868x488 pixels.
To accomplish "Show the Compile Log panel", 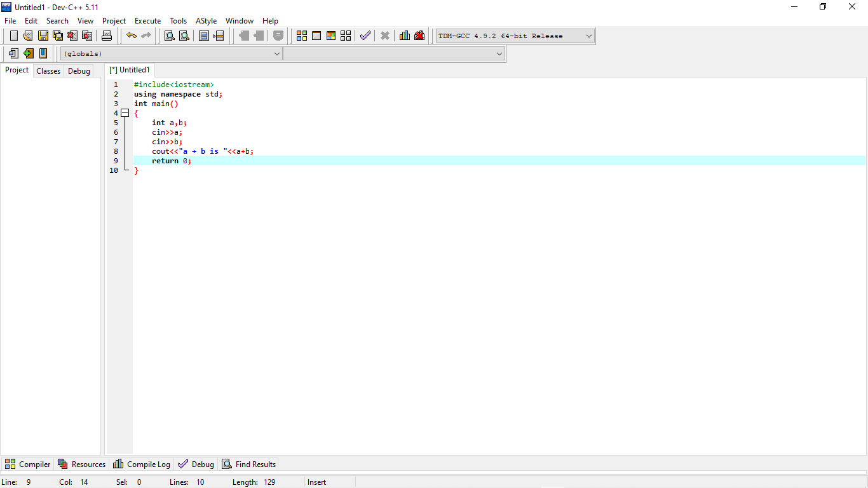I will point(141,464).
